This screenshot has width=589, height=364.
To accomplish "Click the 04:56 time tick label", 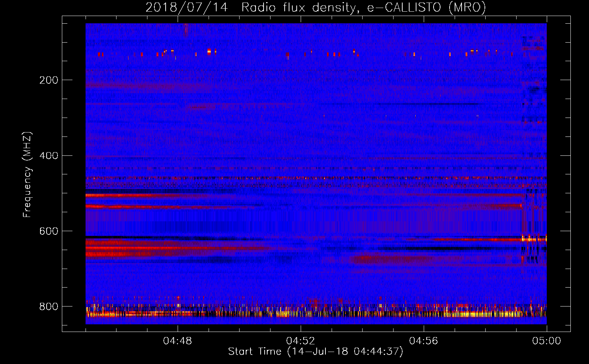I will [424, 341].
